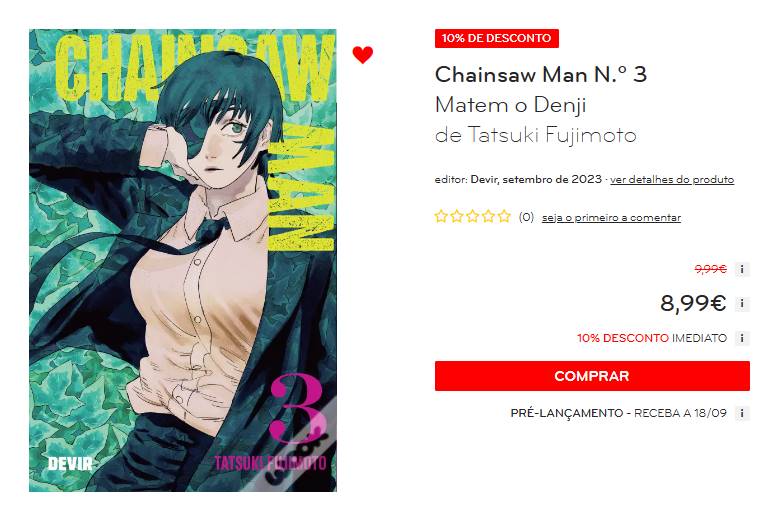The height and width of the screenshot is (514, 775).
Task: Open info icon beside the crossed-out 9,99€ price
Action: click(742, 269)
